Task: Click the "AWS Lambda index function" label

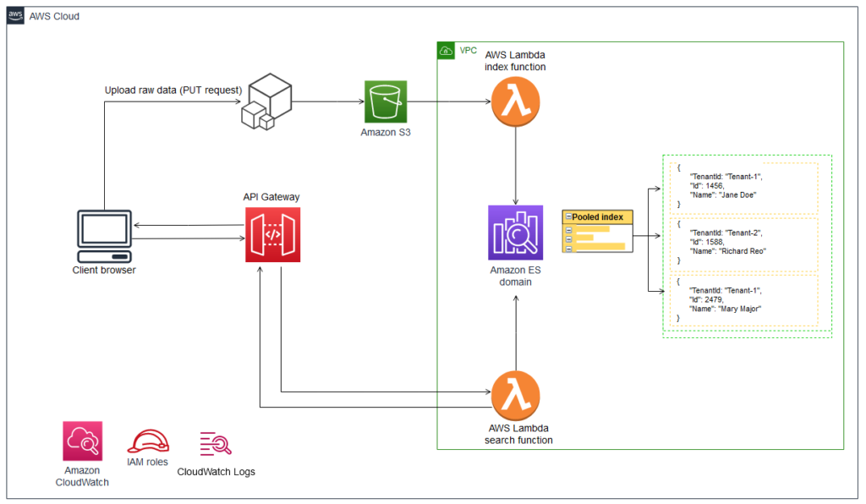Action: coord(515,61)
